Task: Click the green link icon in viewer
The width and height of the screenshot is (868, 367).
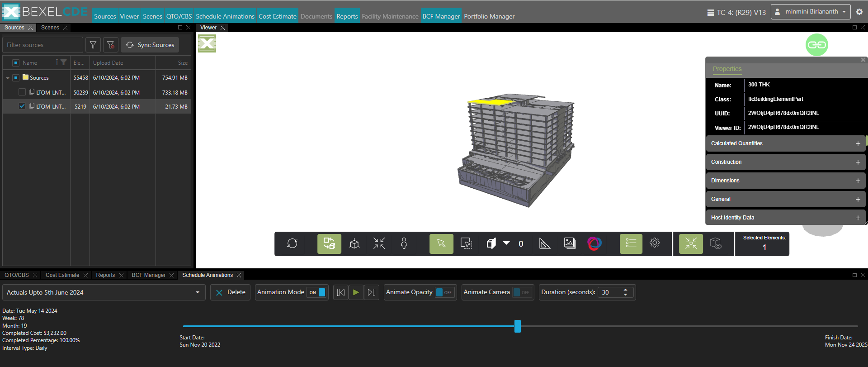Action: (816, 45)
